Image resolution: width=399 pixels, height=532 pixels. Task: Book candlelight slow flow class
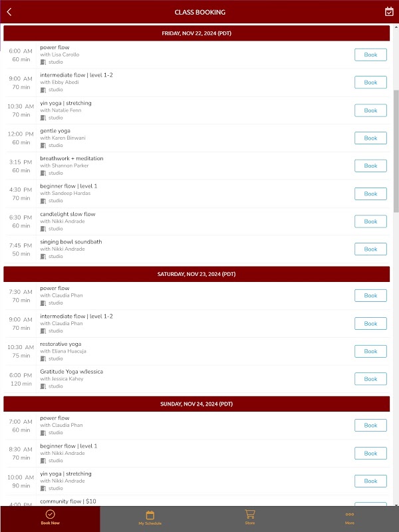[370, 221]
